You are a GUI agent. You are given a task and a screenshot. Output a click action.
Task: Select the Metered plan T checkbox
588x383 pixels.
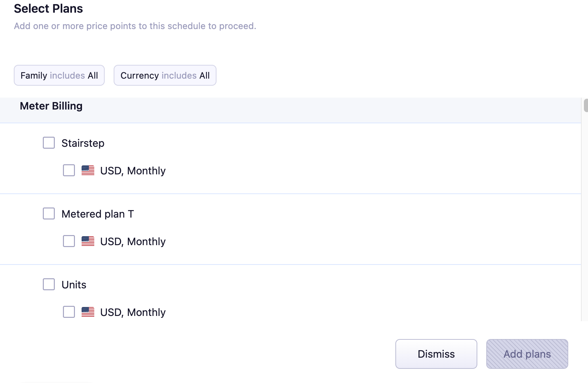click(49, 213)
